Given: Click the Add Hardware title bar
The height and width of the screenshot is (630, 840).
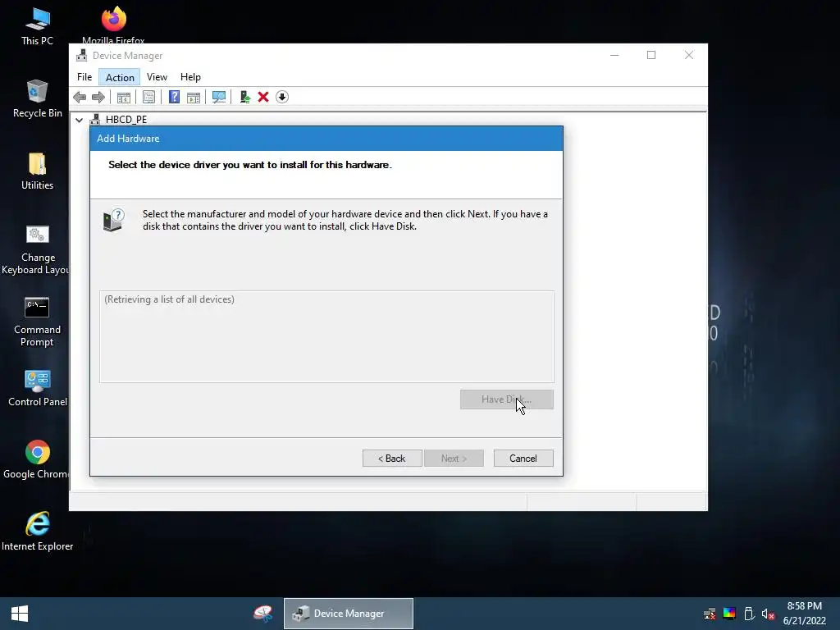Looking at the screenshot, I should click(x=326, y=138).
